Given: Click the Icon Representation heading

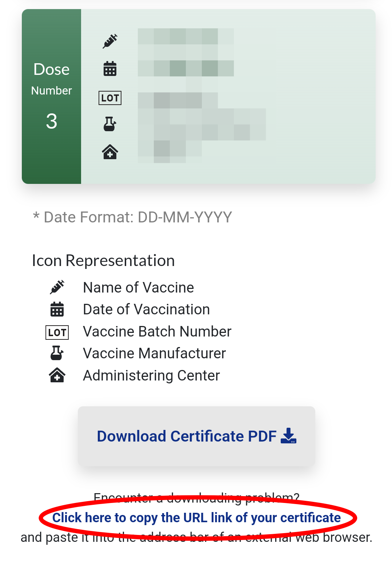Looking at the screenshot, I should (103, 261).
